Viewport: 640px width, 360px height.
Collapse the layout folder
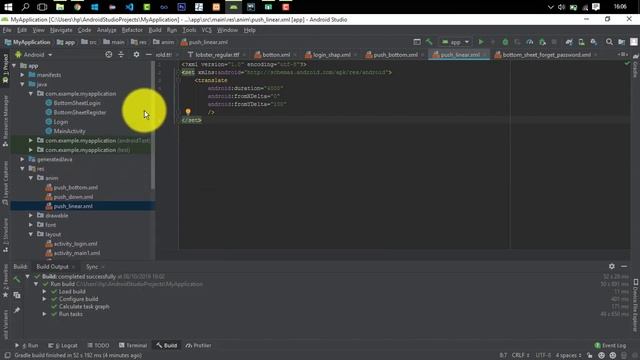tap(31, 234)
